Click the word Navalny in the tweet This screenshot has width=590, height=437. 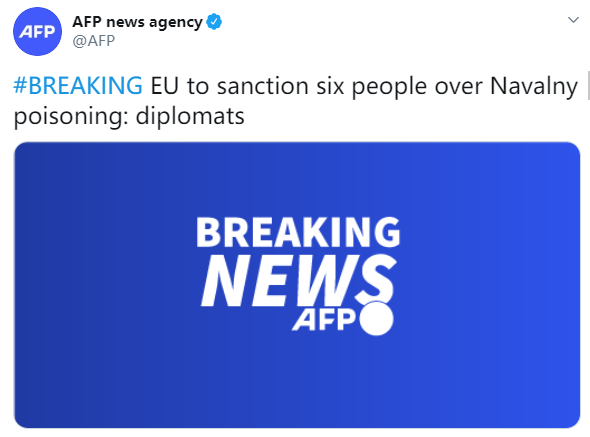(x=534, y=87)
